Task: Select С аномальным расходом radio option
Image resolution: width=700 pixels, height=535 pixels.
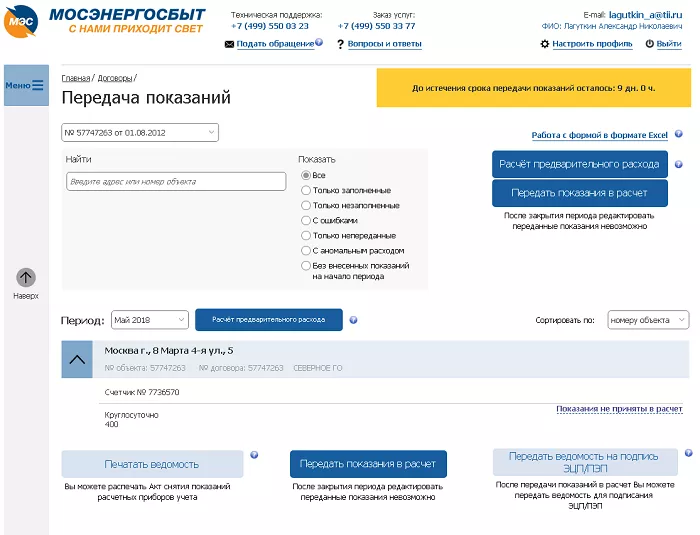Action: (306, 251)
